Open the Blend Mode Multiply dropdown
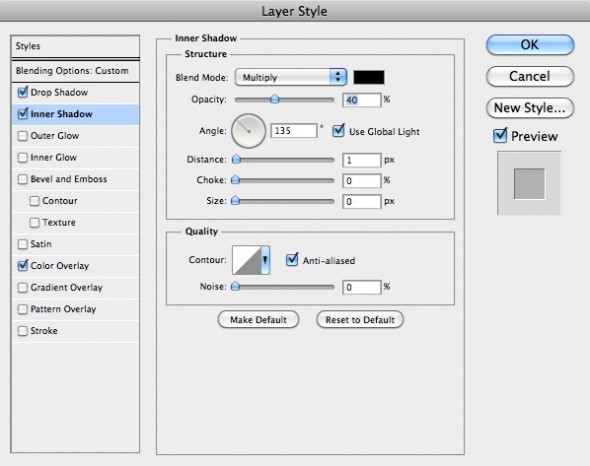Screen dimensions: 590x466 (x=290, y=77)
